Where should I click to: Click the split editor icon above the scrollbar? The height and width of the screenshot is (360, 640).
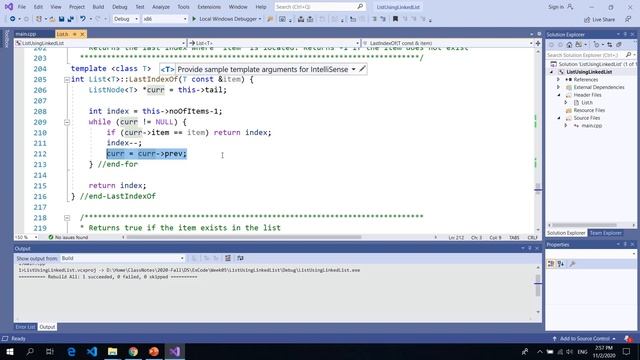[538, 43]
